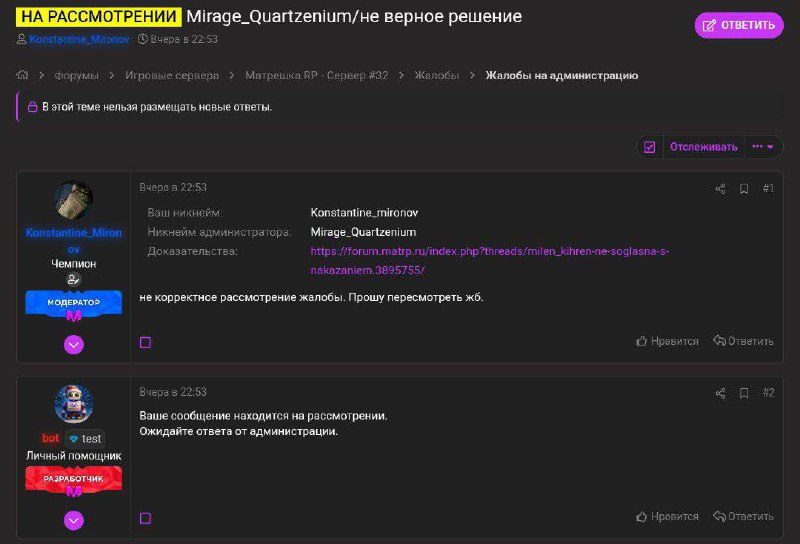
Task: Click Konstantine_Mironov's avatar image
Action: [x=74, y=201]
